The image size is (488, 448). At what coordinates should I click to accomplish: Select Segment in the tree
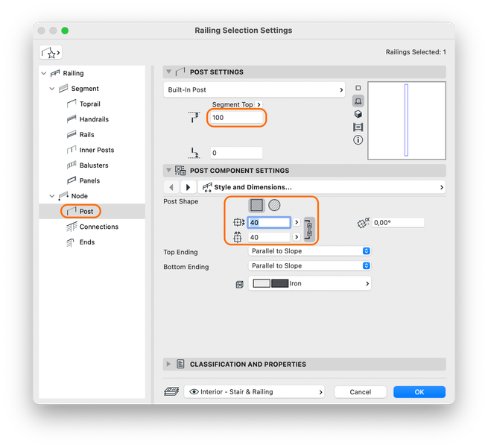click(85, 89)
